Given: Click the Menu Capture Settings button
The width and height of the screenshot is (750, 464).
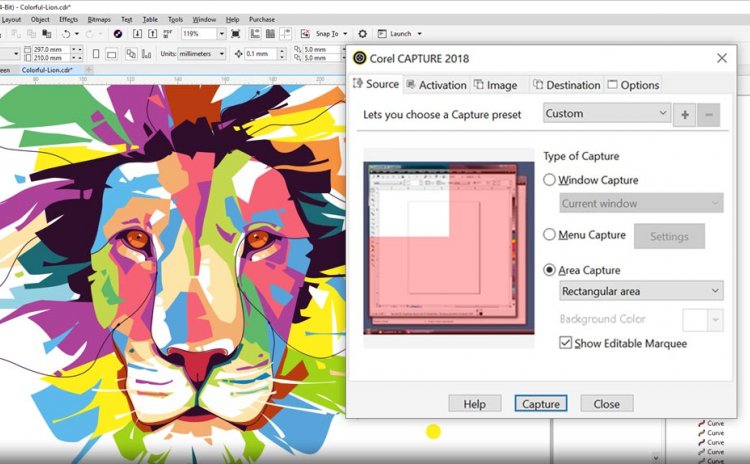Looking at the screenshot, I should pyautogui.click(x=669, y=236).
